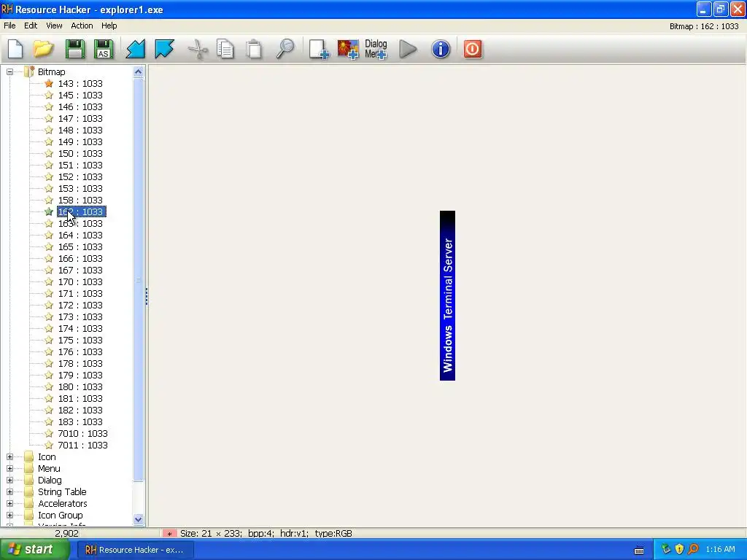Screen dimensions: 747x560
Task: Expand the Dialog tree node
Action: pyautogui.click(x=9, y=480)
